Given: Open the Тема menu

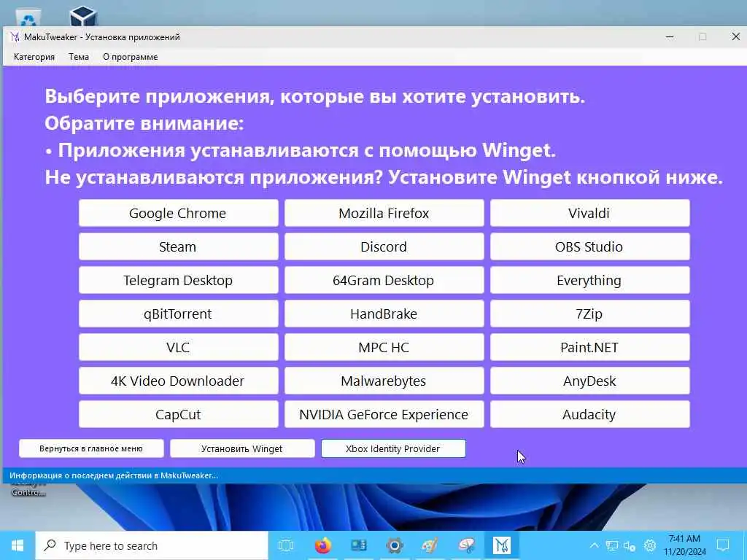Looking at the screenshot, I should (79, 57).
